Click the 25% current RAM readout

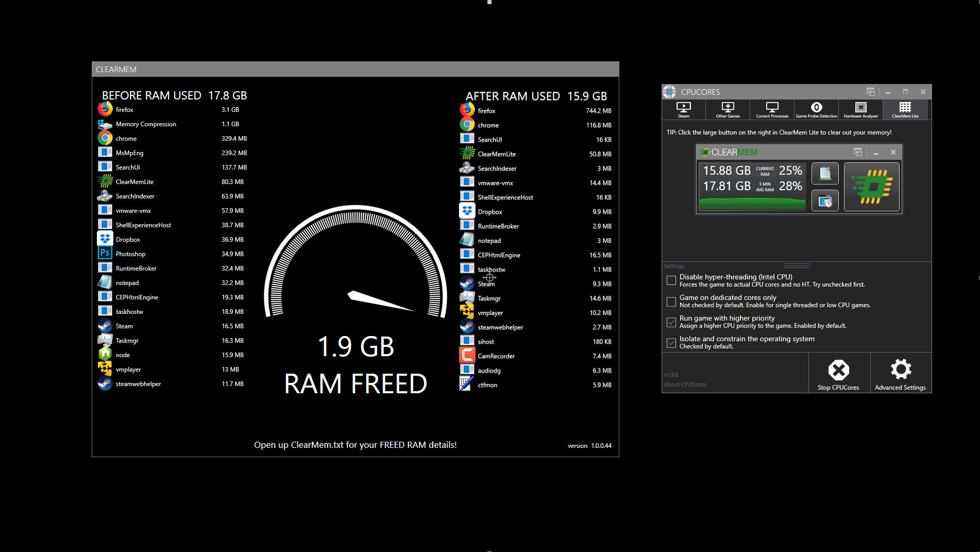point(791,170)
